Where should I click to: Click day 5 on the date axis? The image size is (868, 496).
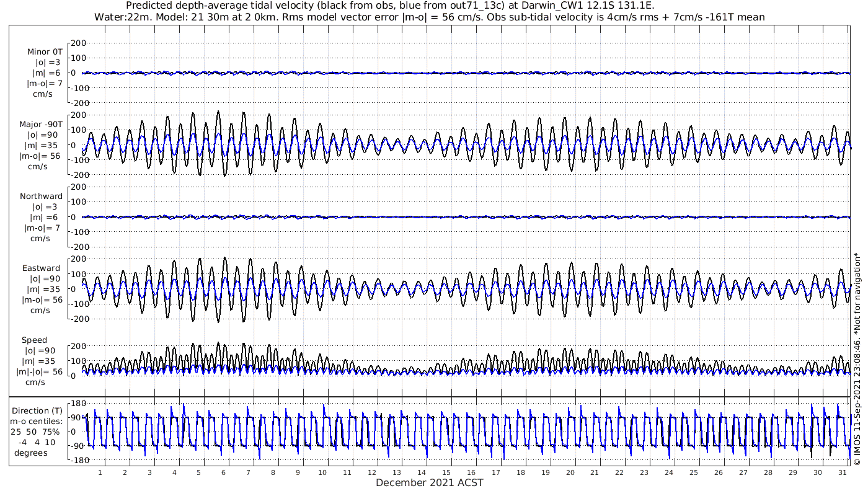coord(198,472)
